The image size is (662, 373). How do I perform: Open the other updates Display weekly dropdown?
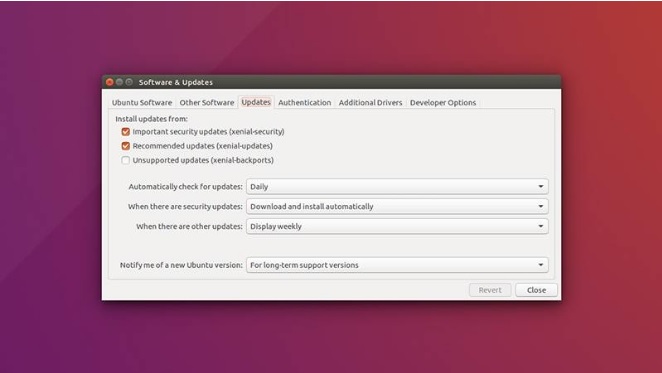[397, 226]
